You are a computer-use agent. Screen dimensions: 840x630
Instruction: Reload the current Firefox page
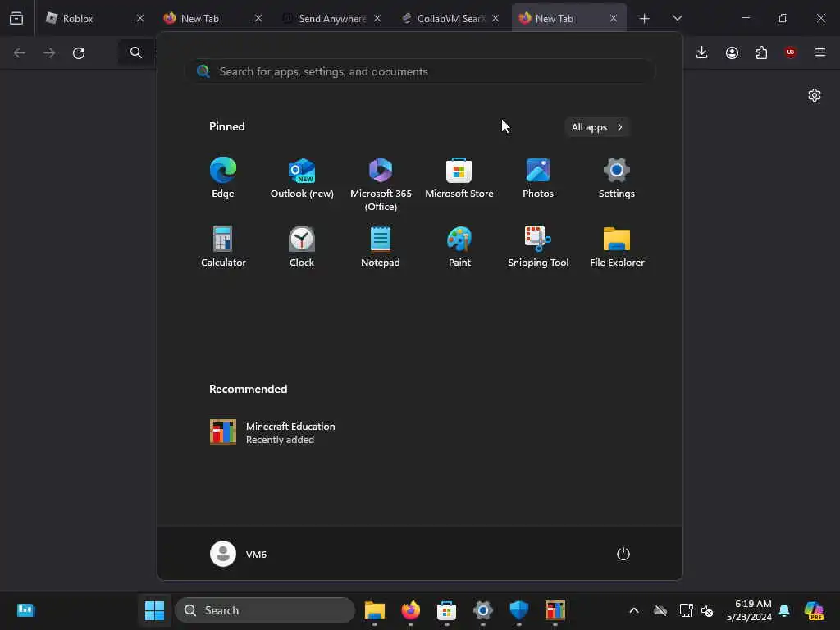(x=79, y=52)
